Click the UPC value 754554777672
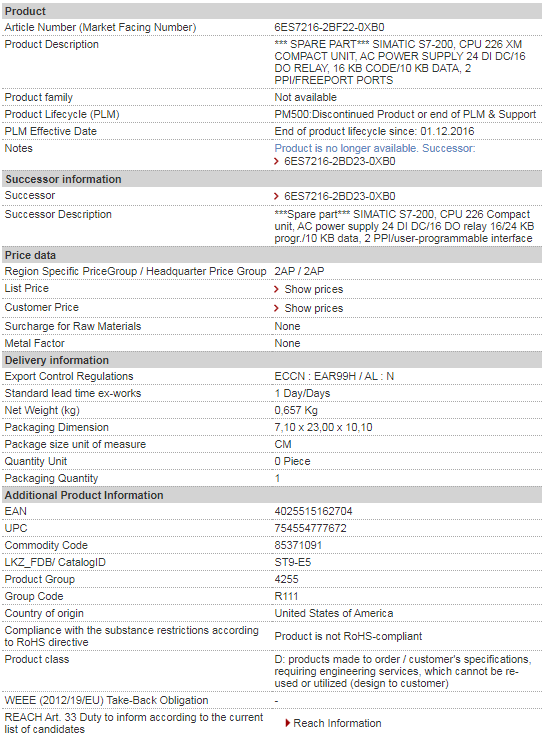Image resolution: width=545 pixels, height=736 pixels. [310, 528]
